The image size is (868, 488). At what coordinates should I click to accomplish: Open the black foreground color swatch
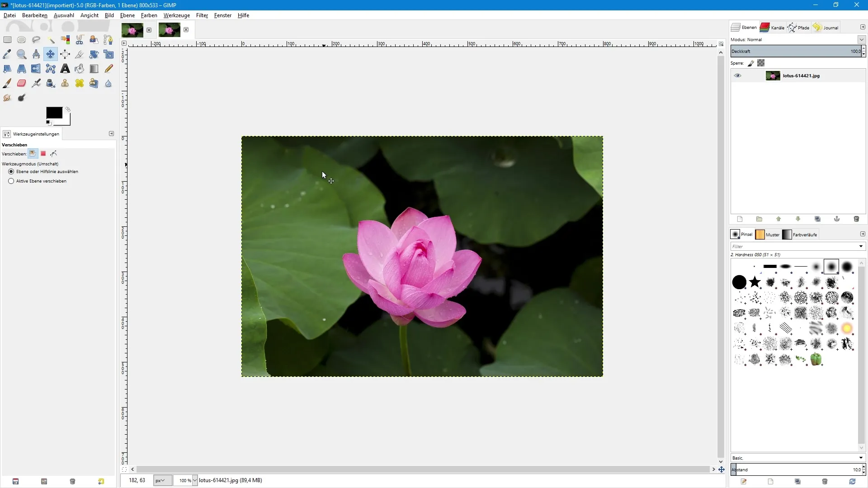pyautogui.click(x=54, y=113)
